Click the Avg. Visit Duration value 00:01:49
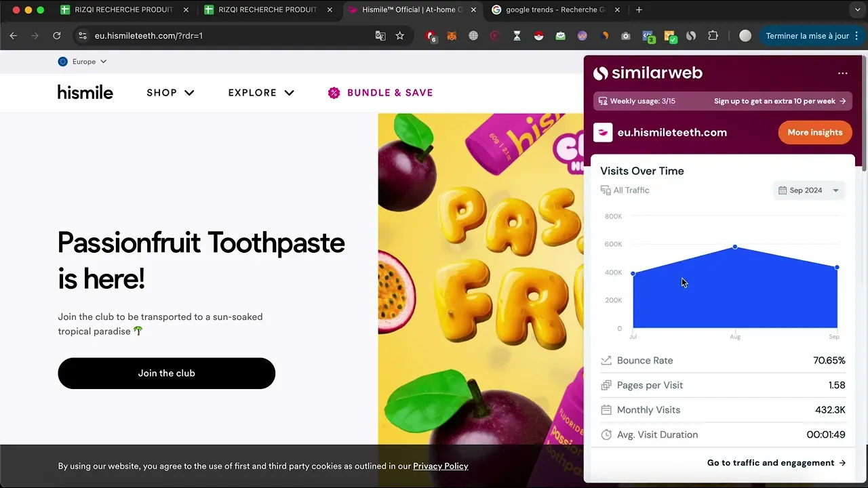The image size is (868, 488). pos(826,435)
